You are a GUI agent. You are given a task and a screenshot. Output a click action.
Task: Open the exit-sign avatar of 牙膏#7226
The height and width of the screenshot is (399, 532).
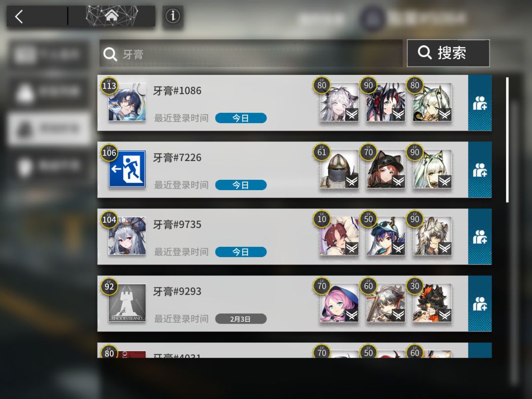click(x=127, y=169)
